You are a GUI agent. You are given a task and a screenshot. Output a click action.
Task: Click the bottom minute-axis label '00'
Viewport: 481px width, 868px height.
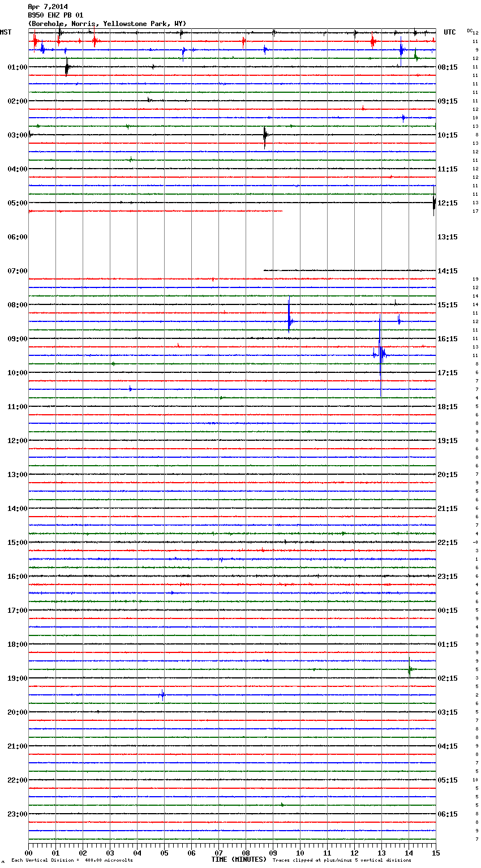(28, 853)
